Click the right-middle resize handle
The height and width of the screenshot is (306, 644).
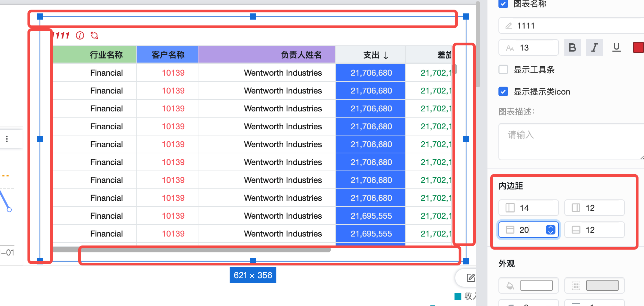pyautogui.click(x=466, y=139)
